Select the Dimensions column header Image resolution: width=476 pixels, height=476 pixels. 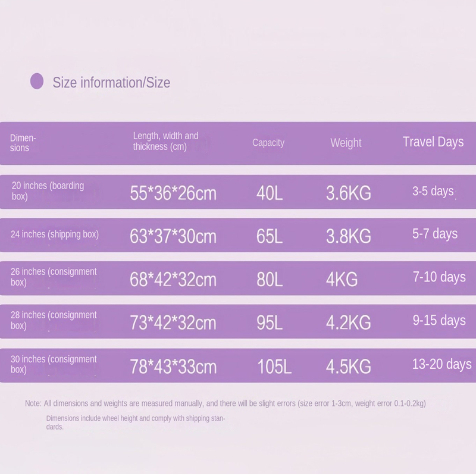pos(23,143)
